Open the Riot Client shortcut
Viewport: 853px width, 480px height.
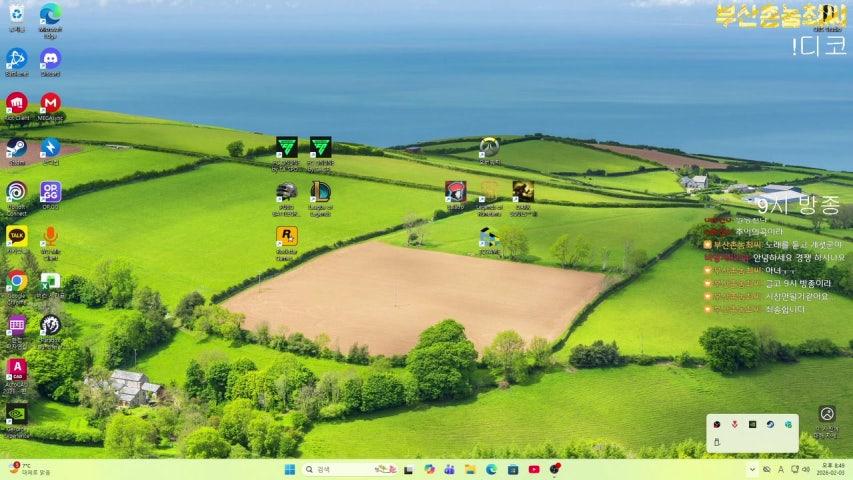coord(16,103)
